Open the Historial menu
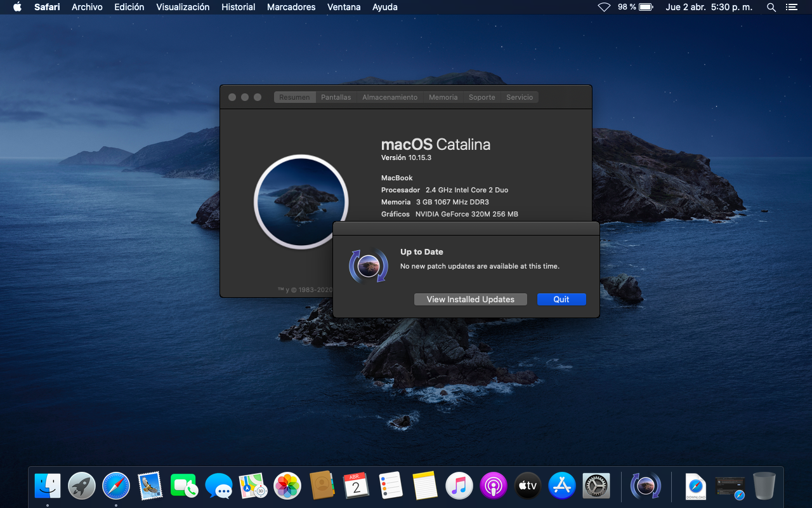The height and width of the screenshot is (508, 812). pos(239,7)
